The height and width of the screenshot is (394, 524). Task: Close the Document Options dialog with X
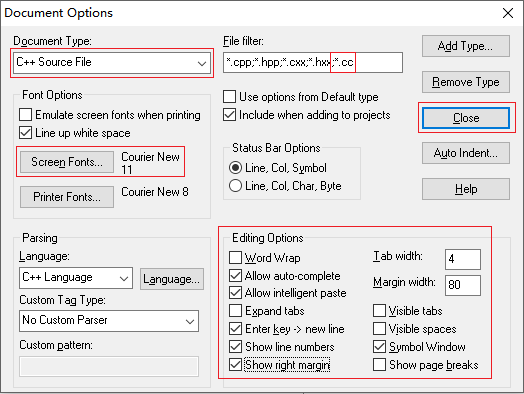coord(508,13)
